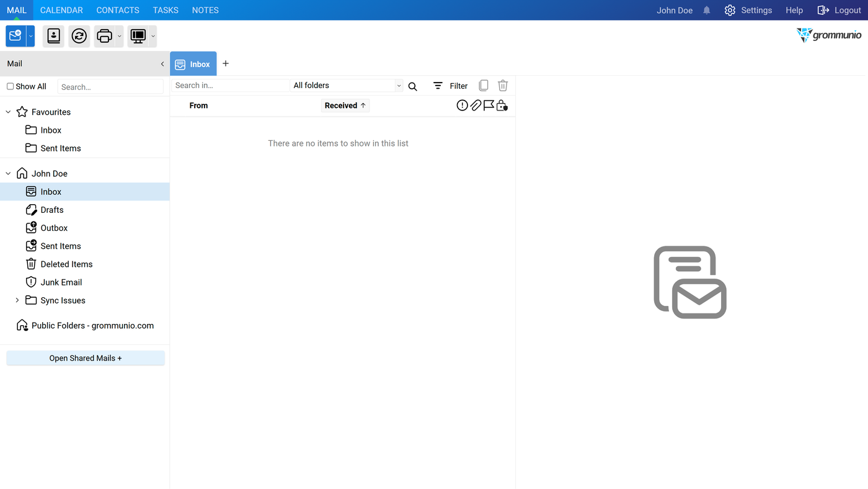Sort by the From column
Image resolution: width=868 pixels, height=489 pixels.
pos(198,105)
